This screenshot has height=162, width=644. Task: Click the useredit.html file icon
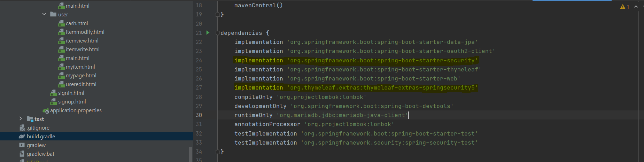(x=61, y=84)
